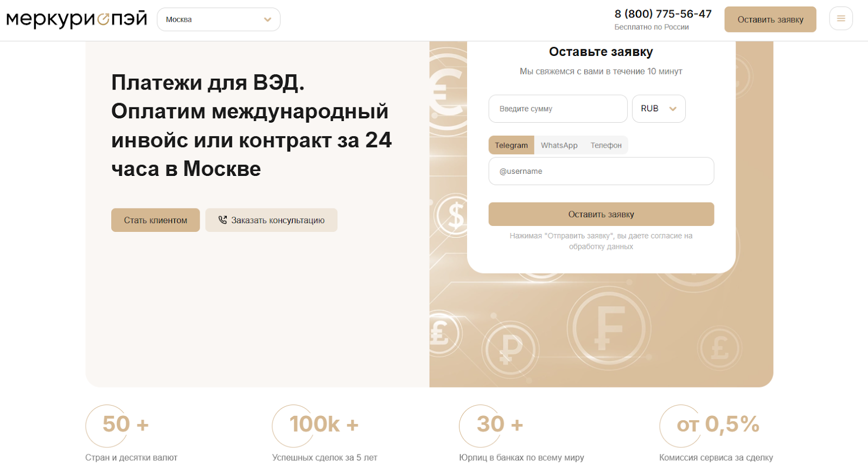Open the hamburger navigation menu

(840, 18)
